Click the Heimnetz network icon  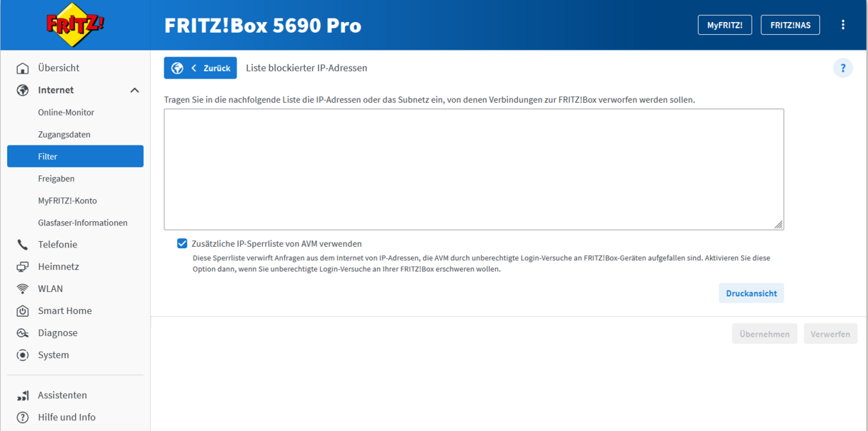[23, 267]
